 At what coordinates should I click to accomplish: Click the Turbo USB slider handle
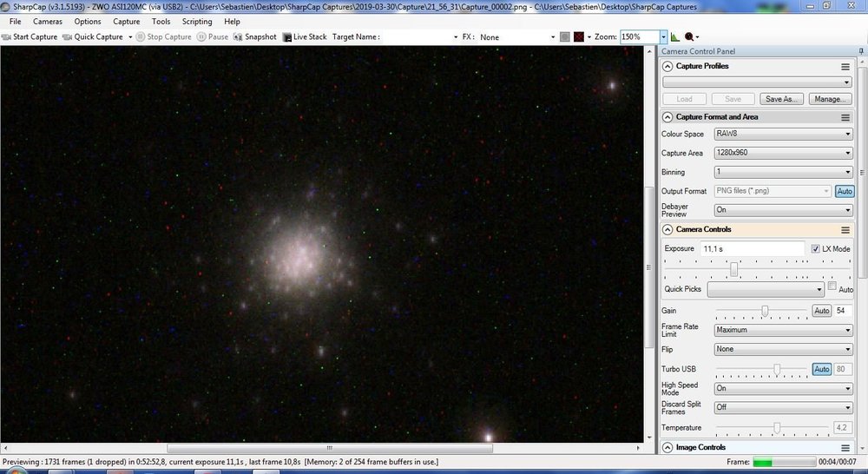click(x=777, y=370)
